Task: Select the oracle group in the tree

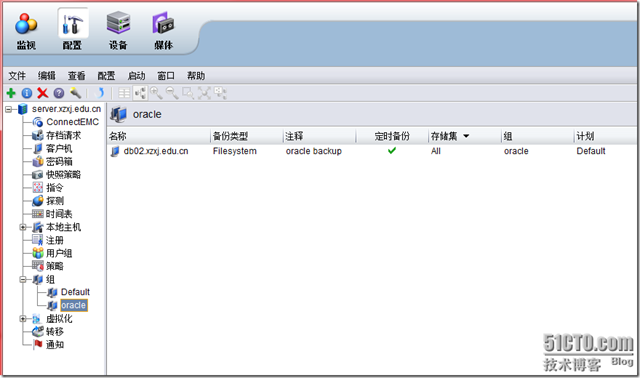Action: point(73,305)
